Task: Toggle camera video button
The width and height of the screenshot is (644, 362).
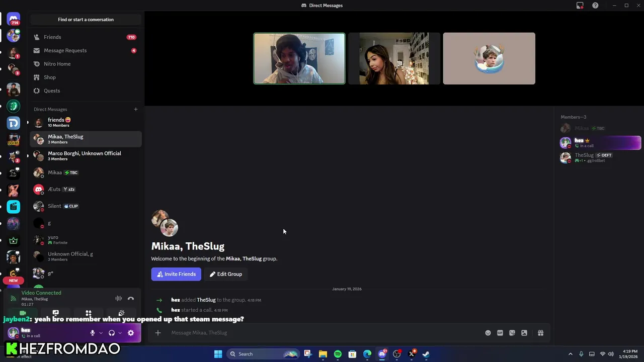Action: coord(23,313)
